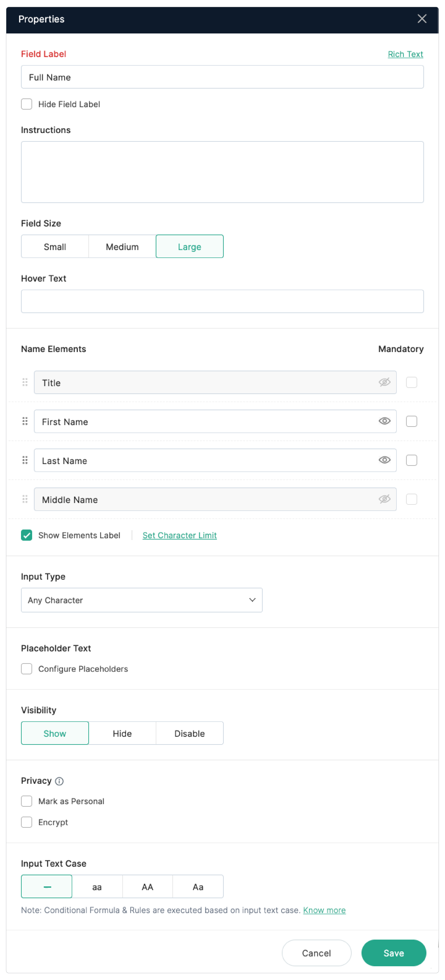Switch Field Size to Medium
This screenshot has height=980, width=445.
coord(122,246)
